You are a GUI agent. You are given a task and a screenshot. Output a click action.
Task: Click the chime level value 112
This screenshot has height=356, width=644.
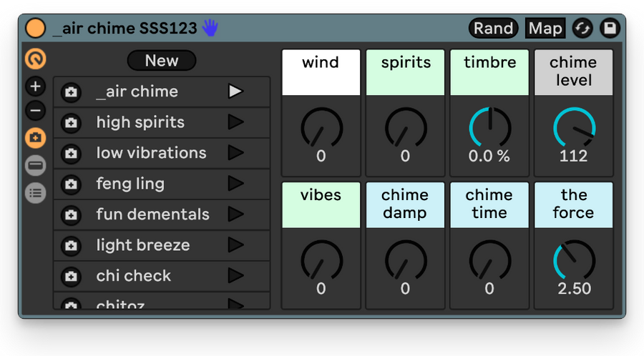(x=574, y=156)
